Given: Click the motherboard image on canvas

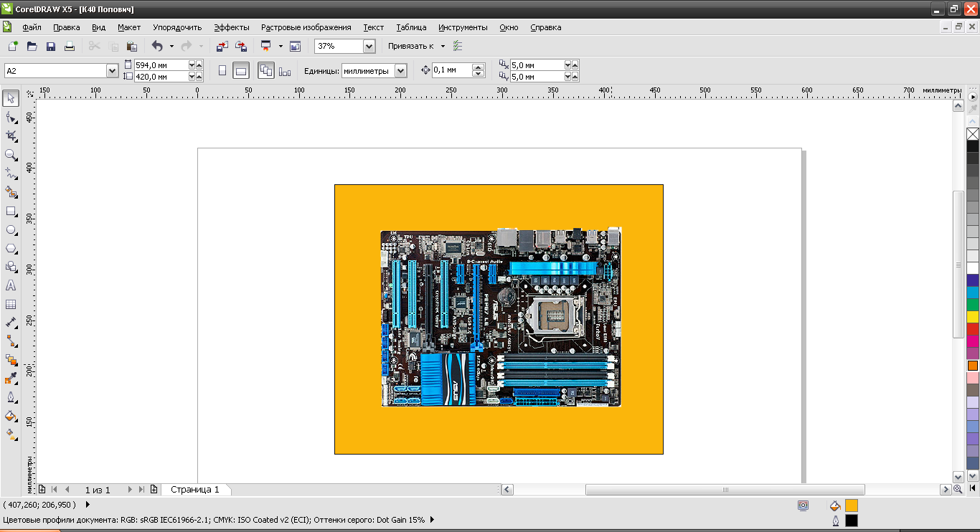Looking at the screenshot, I should coord(500,318).
